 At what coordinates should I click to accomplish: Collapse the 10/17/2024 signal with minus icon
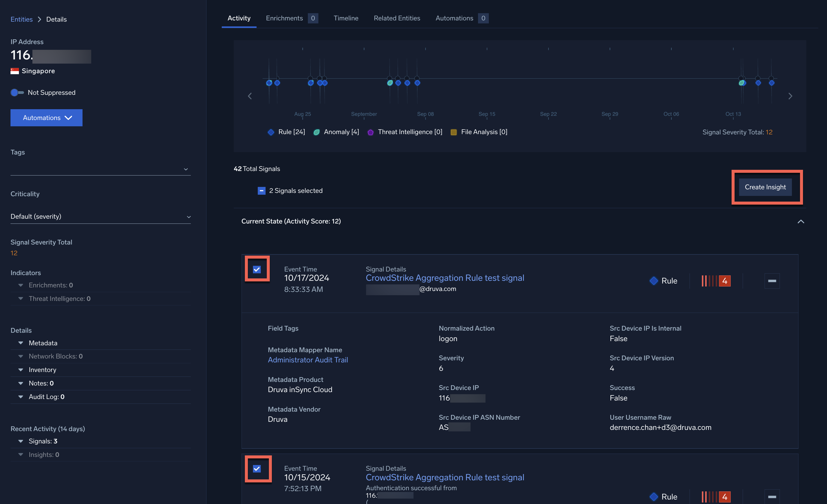point(771,281)
